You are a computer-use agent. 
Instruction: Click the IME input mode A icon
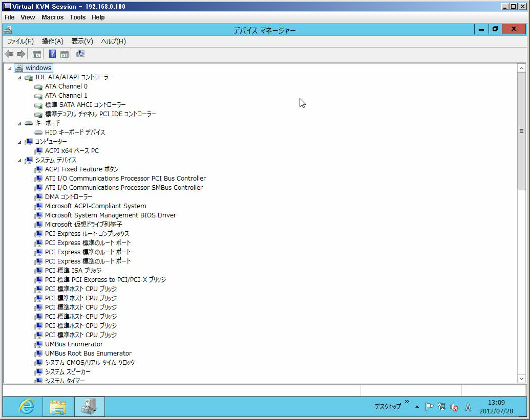468,407
